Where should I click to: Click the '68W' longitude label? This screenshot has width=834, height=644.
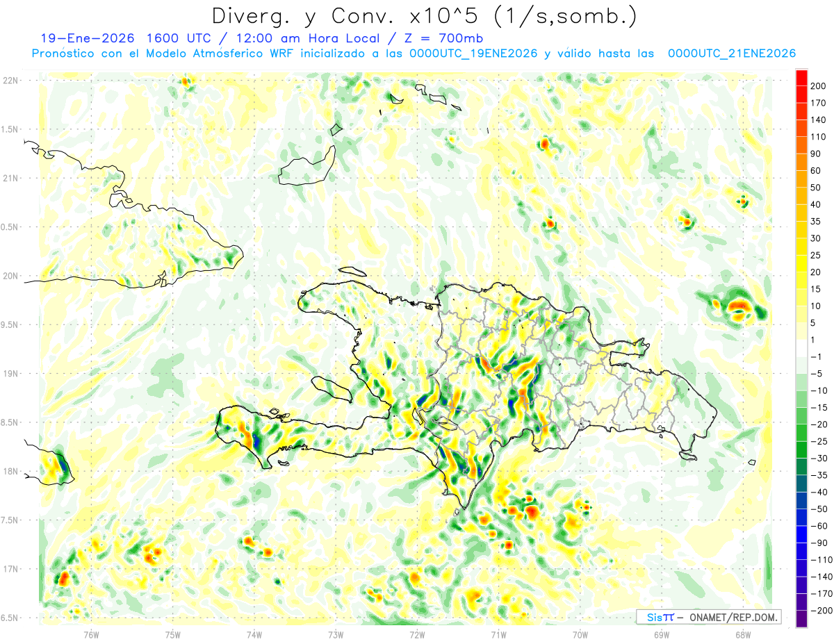[743, 634]
